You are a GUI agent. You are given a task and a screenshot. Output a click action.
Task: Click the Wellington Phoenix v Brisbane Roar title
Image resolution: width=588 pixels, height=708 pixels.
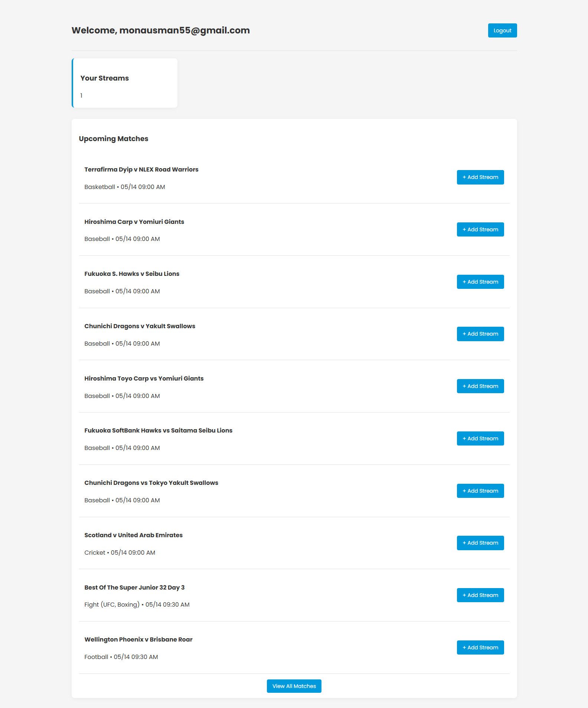138,639
